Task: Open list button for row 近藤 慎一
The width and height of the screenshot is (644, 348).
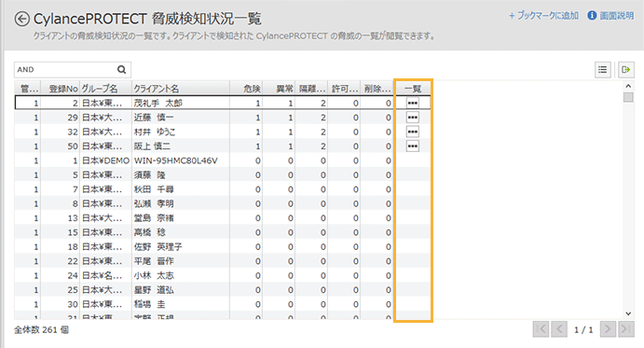Action: 412,118
